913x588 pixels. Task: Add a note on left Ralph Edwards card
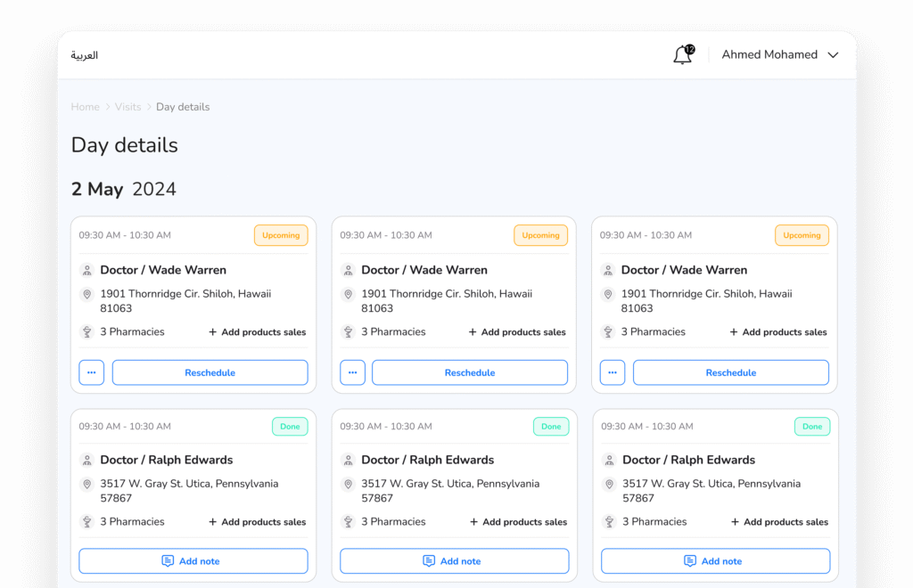pyautogui.click(x=193, y=561)
